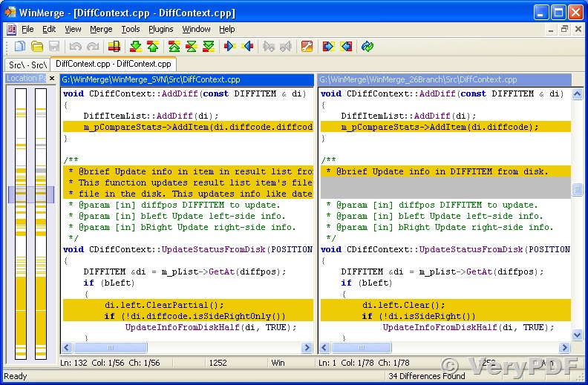Click the New document toolbar icon
Viewport: 588px width, 385px height.
click(20, 47)
